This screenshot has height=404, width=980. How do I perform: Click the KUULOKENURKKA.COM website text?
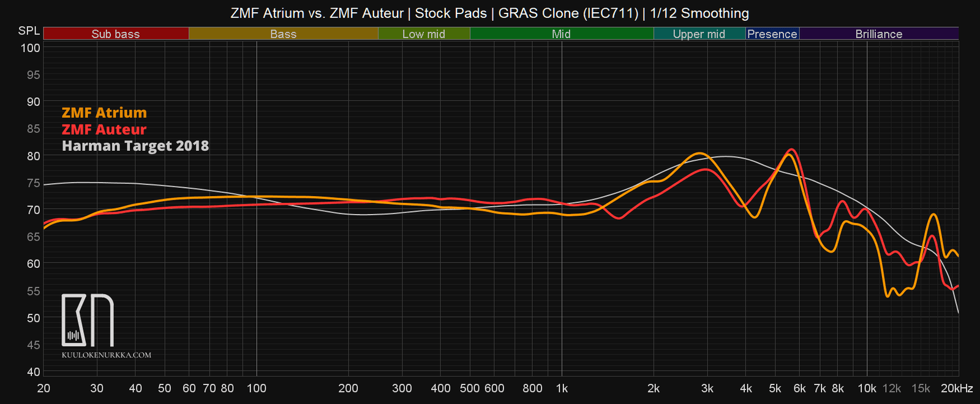click(x=107, y=355)
